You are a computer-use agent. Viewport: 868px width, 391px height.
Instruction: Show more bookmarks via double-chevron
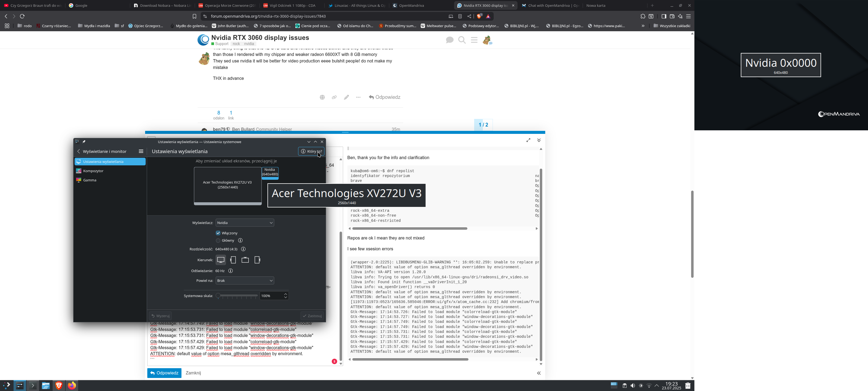click(643, 26)
